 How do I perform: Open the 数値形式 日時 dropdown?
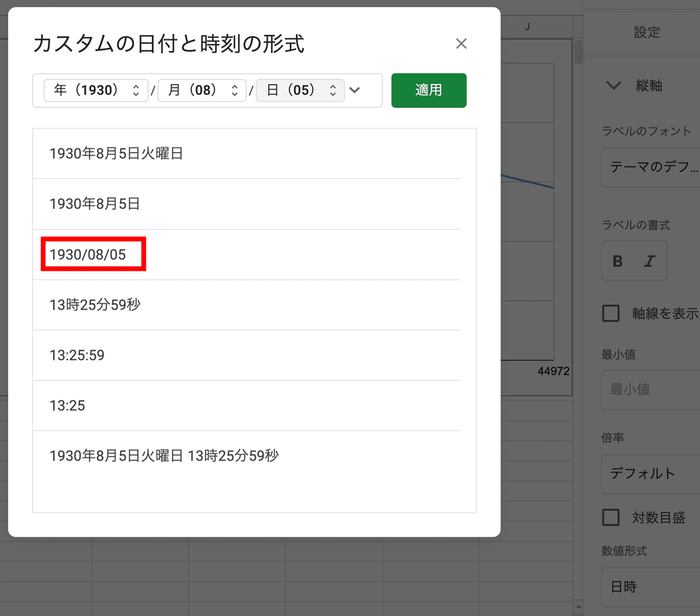651,587
